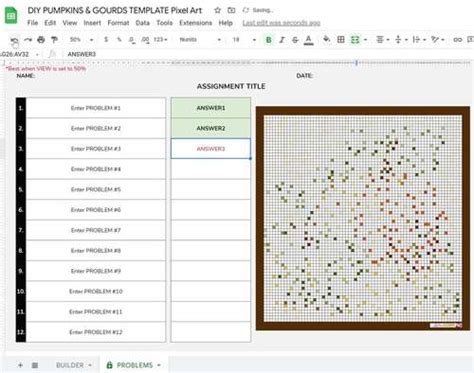Screen dimensions: 474x373
Task: Select the ANSWER2 cell
Action: 211,128
